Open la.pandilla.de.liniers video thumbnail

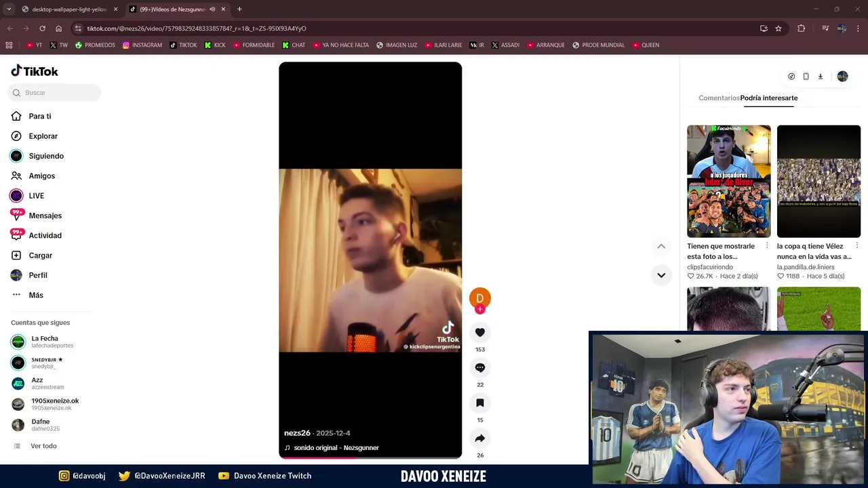pyautogui.click(x=818, y=181)
